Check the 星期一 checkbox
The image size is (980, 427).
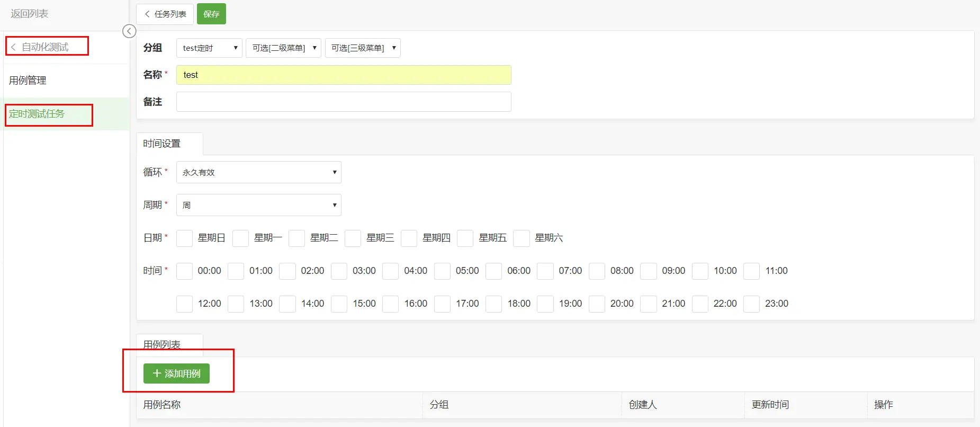(x=240, y=238)
